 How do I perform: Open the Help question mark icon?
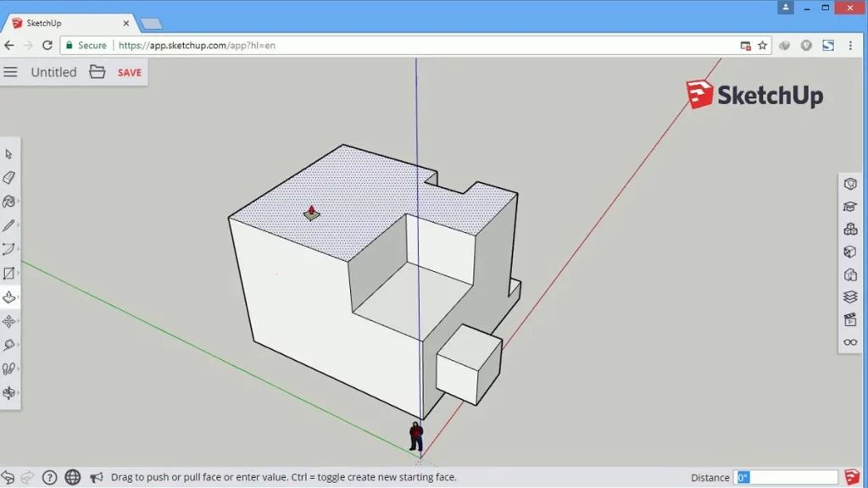coord(50,478)
